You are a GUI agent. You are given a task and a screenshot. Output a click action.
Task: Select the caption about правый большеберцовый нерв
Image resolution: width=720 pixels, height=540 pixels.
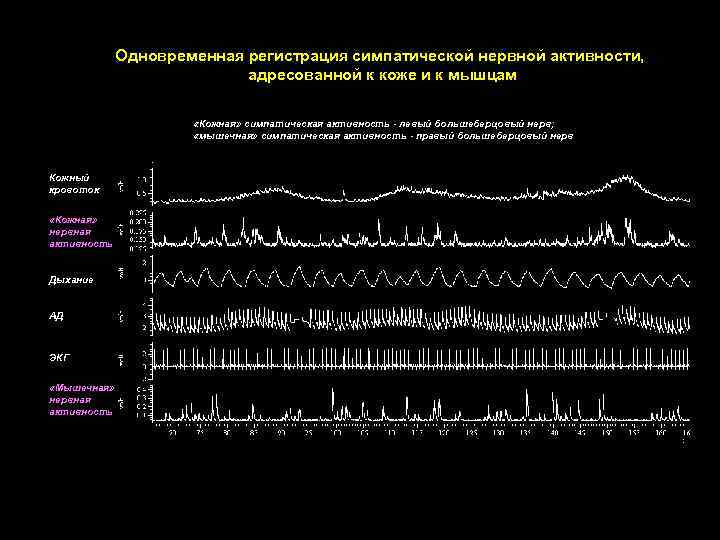pyautogui.click(x=383, y=136)
